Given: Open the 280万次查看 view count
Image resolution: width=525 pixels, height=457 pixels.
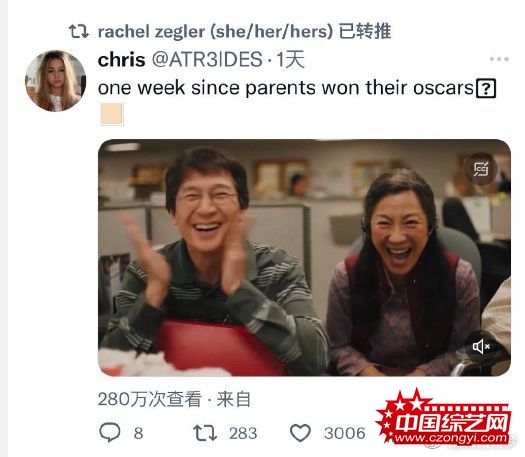Looking at the screenshot, I should pyautogui.click(x=150, y=399).
